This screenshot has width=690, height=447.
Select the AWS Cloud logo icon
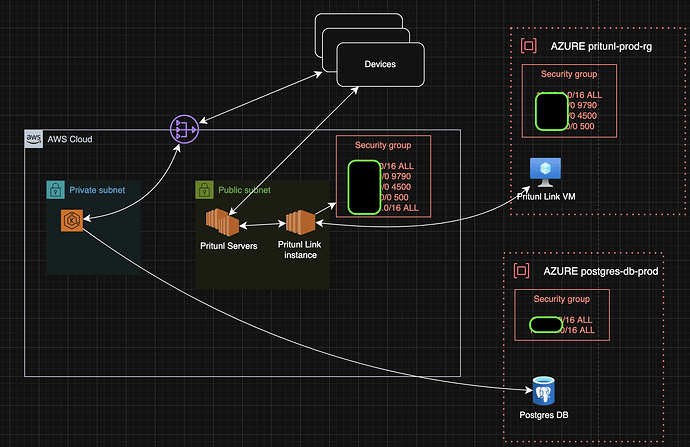click(33, 138)
